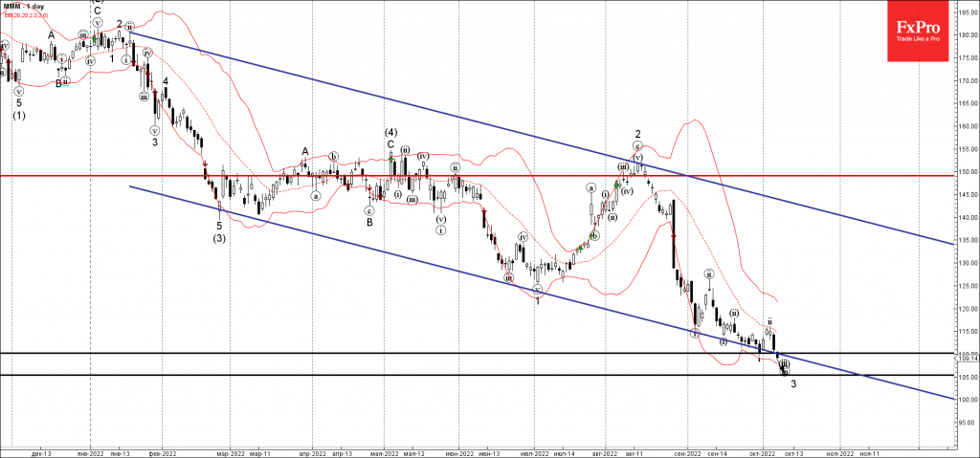Click the wave (3) label below the March low
Viewport: 980px width, 458px height.
click(x=219, y=238)
